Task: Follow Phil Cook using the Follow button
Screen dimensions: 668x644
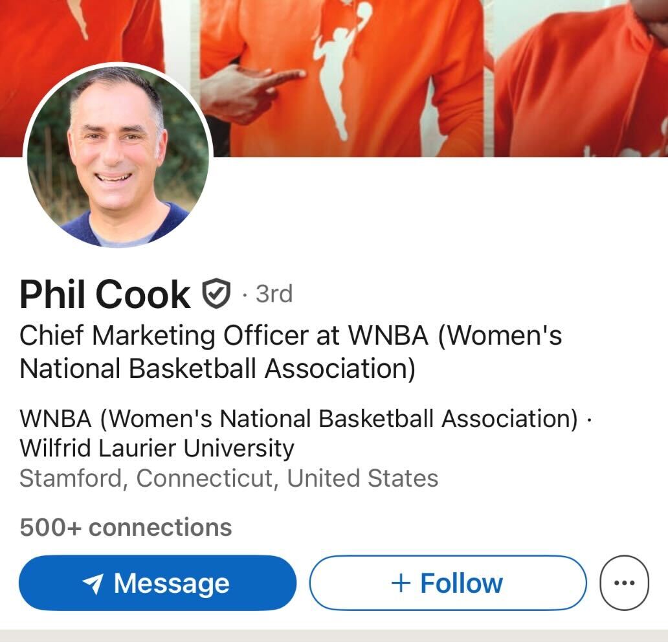Action: point(448,583)
